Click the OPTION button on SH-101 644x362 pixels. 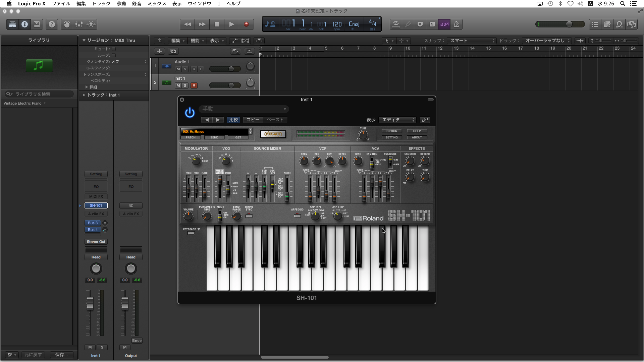[391, 131]
